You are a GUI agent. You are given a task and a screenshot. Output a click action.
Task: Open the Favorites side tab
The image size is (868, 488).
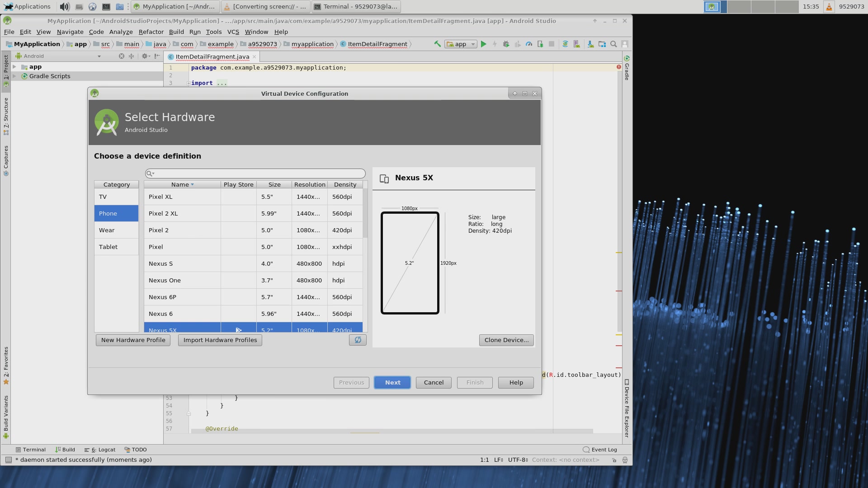6,366
